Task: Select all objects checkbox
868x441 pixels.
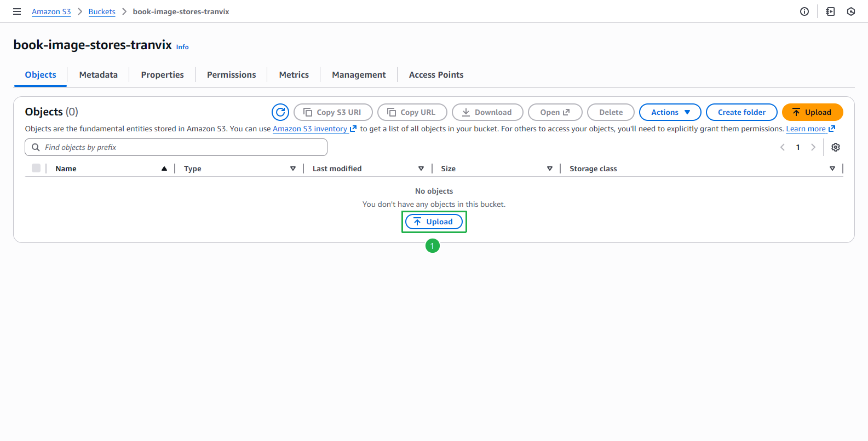Action: click(36, 168)
